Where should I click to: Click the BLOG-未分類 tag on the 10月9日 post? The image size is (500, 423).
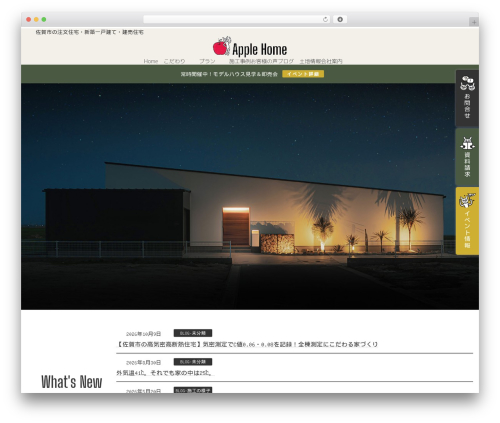pos(193,333)
